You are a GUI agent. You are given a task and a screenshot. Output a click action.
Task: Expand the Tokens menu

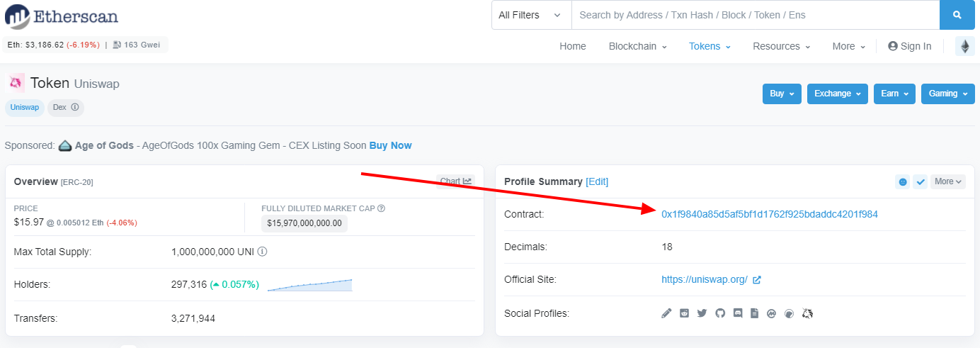tap(710, 46)
